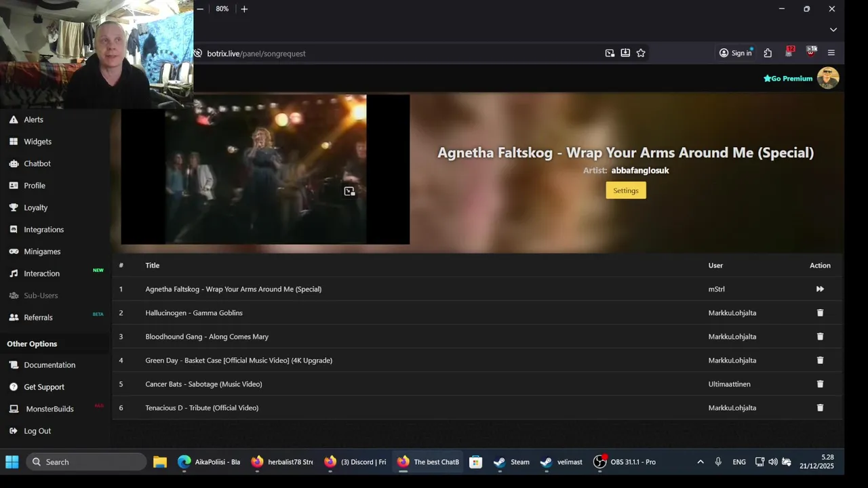The width and height of the screenshot is (868, 488).
Task: Click the Firefox Sign in button
Action: pos(736,53)
